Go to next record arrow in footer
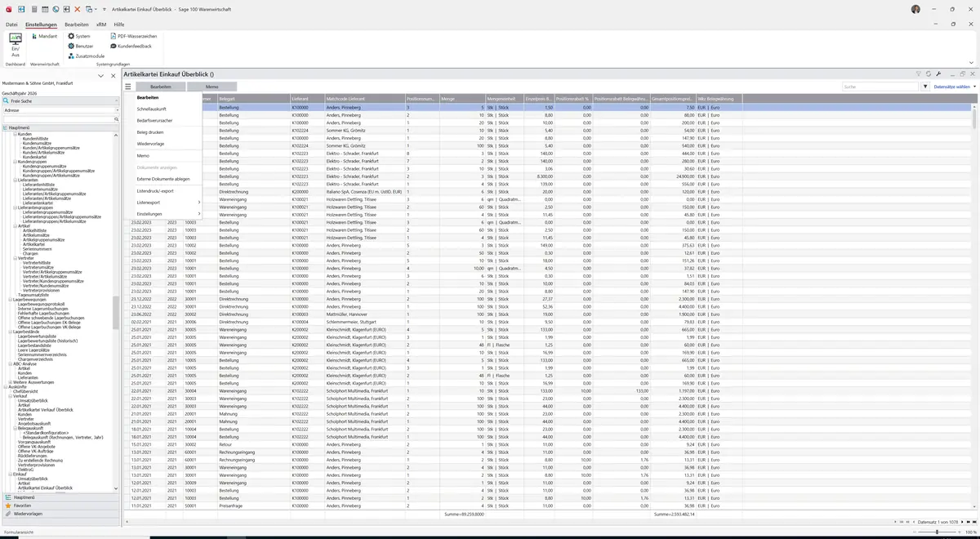Screen dimensions: 980x539 pos(962,521)
